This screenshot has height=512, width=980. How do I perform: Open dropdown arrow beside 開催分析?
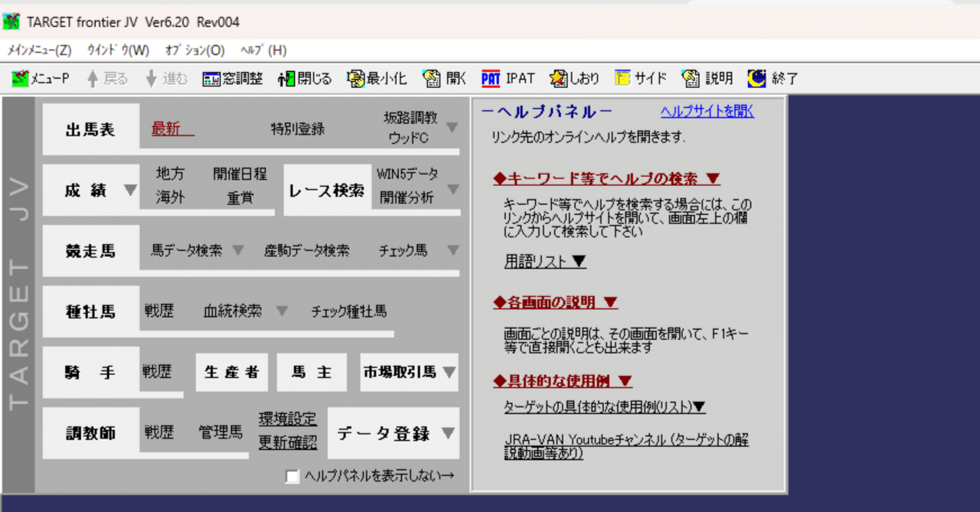452,189
